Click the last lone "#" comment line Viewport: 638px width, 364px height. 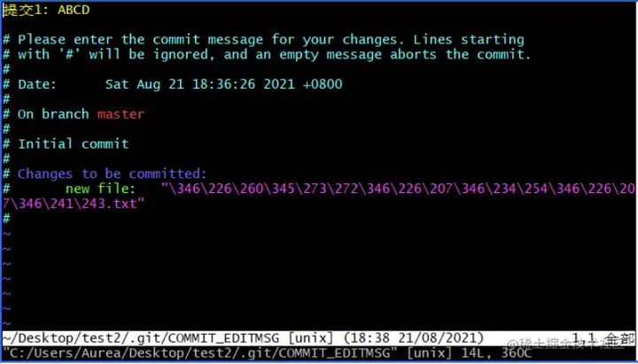6,219
